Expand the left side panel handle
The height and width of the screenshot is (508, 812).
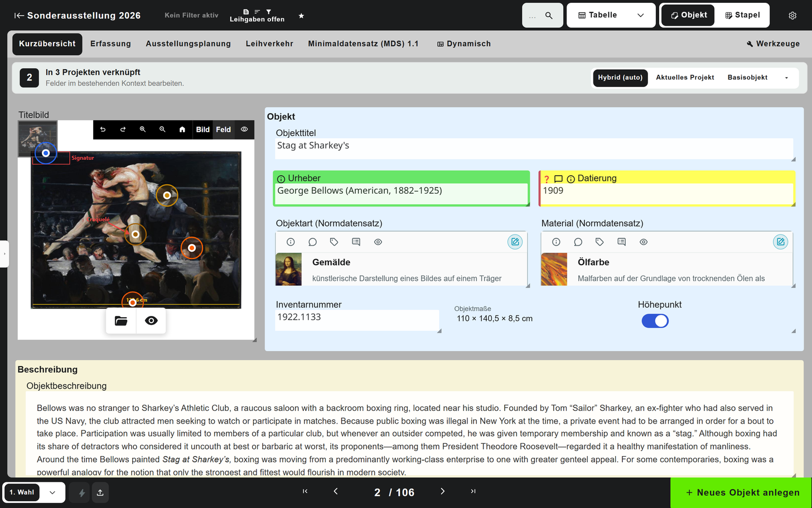pyautogui.click(x=4, y=254)
